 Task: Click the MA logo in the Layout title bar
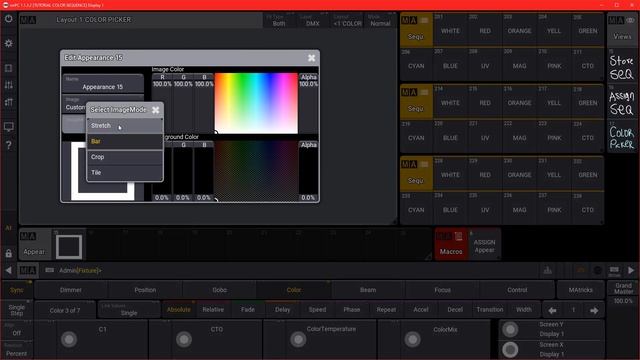[28, 20]
